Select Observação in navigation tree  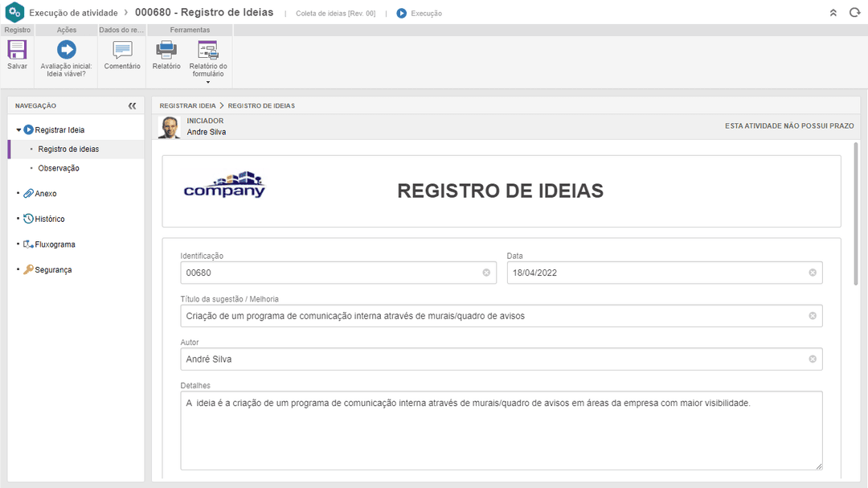(x=59, y=168)
